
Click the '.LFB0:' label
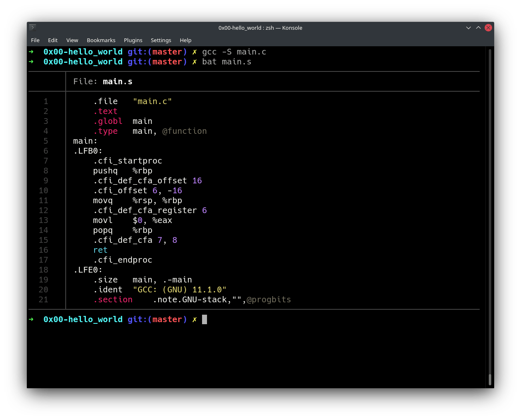pos(88,151)
